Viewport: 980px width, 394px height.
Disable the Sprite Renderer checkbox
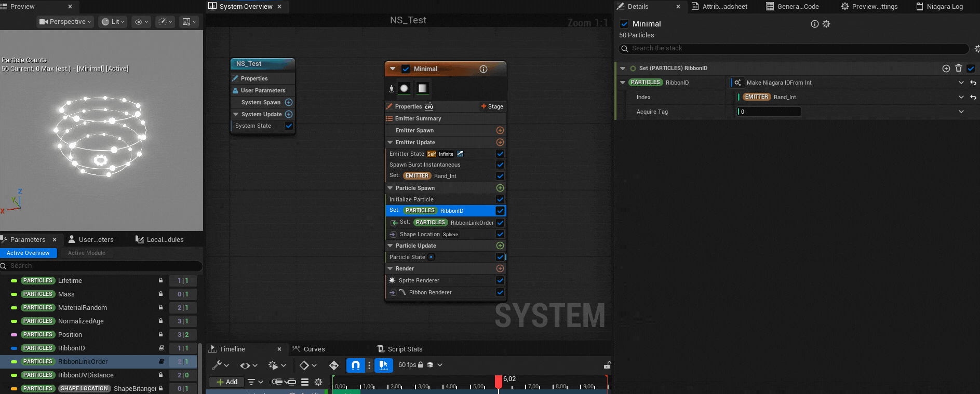pos(500,280)
